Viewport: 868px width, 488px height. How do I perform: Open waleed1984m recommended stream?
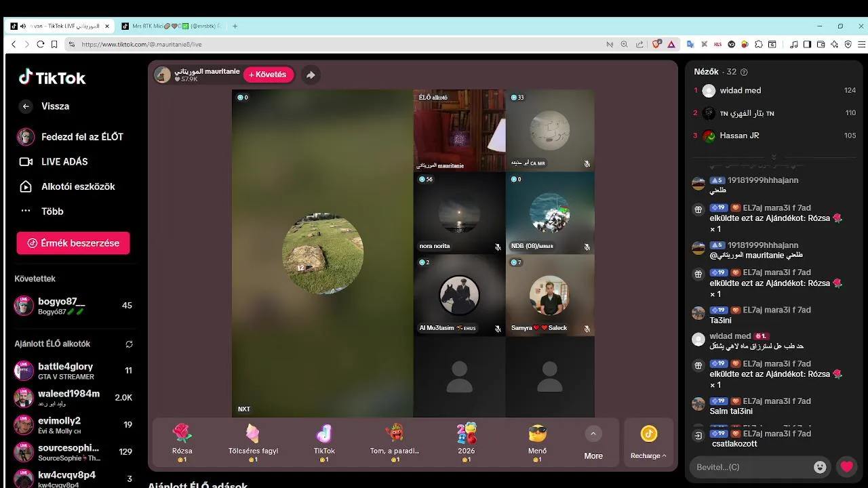click(x=73, y=398)
